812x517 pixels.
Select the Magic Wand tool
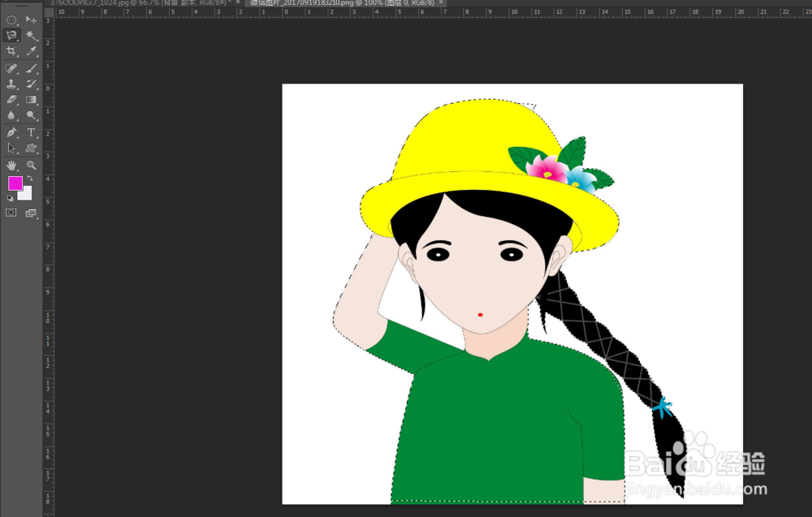[31, 35]
